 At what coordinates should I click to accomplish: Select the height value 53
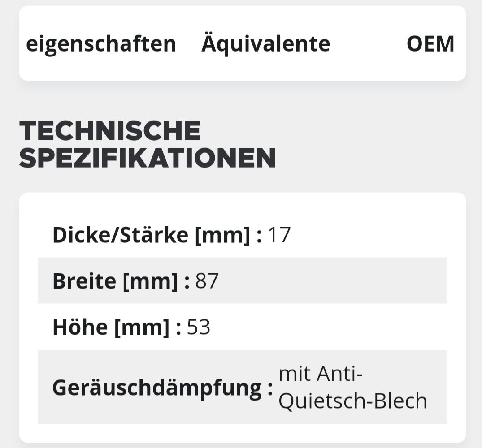tap(198, 327)
